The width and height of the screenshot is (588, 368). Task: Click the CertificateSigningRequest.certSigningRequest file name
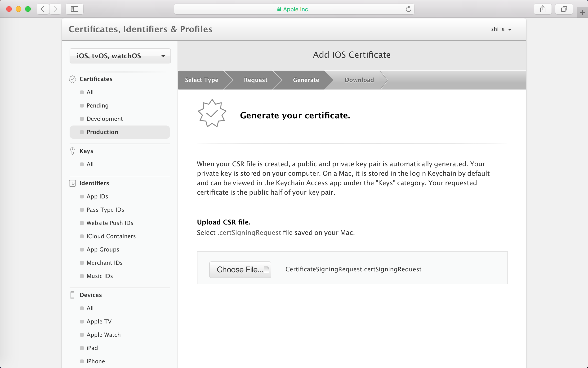tap(353, 269)
